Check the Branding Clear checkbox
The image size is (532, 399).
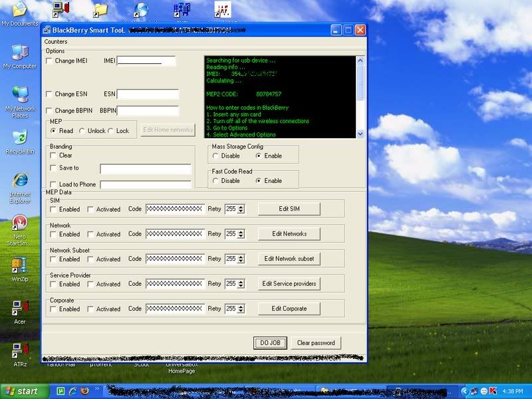point(53,156)
